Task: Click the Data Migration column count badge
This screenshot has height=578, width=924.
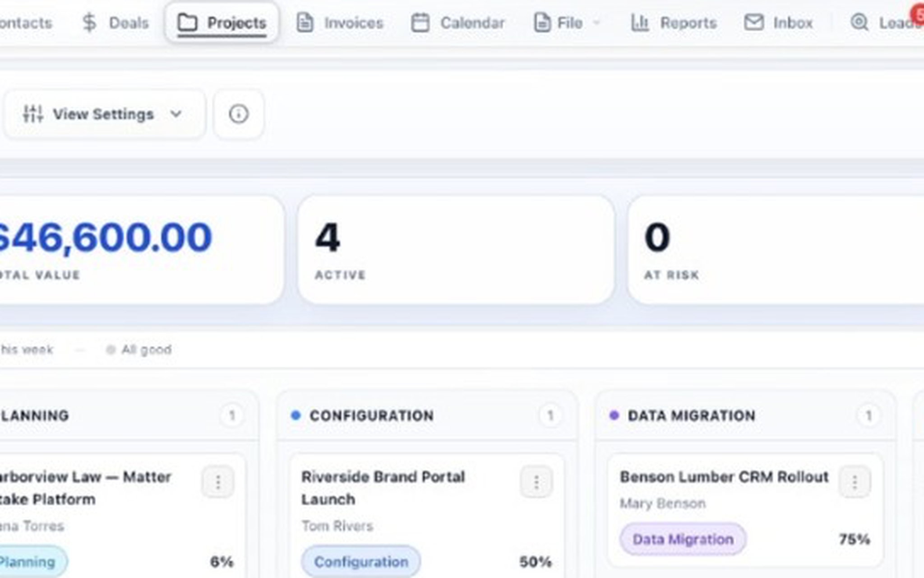Action: coord(869,415)
